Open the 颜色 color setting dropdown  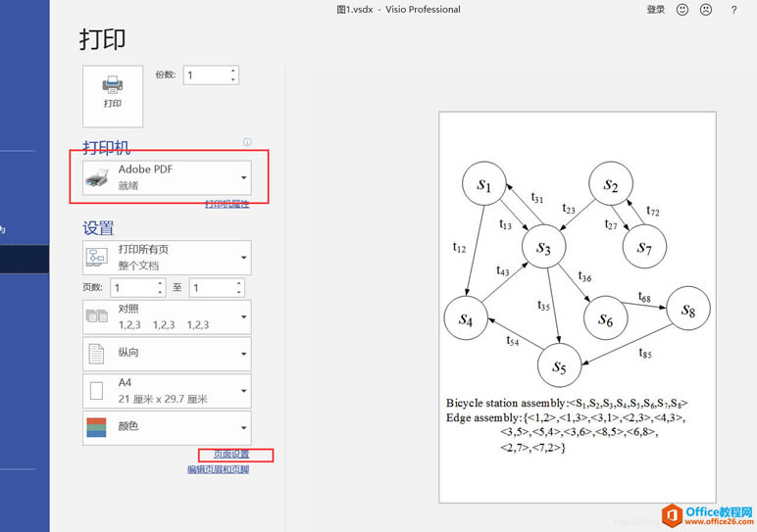[x=243, y=427]
